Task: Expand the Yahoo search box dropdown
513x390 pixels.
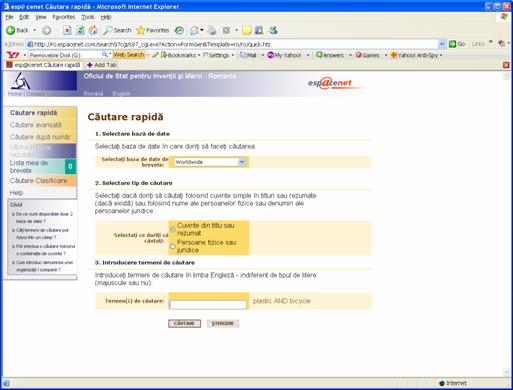Action: 110,54
